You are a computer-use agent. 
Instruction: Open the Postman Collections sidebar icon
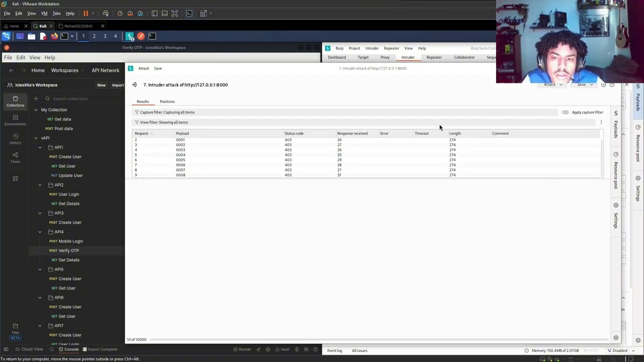(15, 102)
